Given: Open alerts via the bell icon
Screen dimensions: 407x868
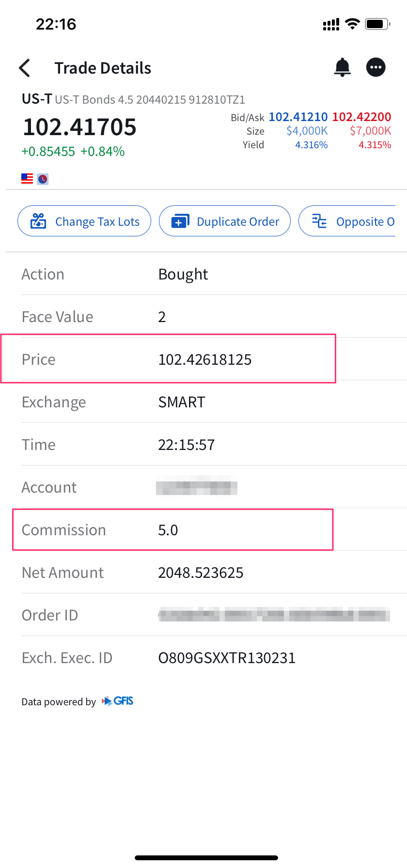Looking at the screenshot, I should [343, 67].
